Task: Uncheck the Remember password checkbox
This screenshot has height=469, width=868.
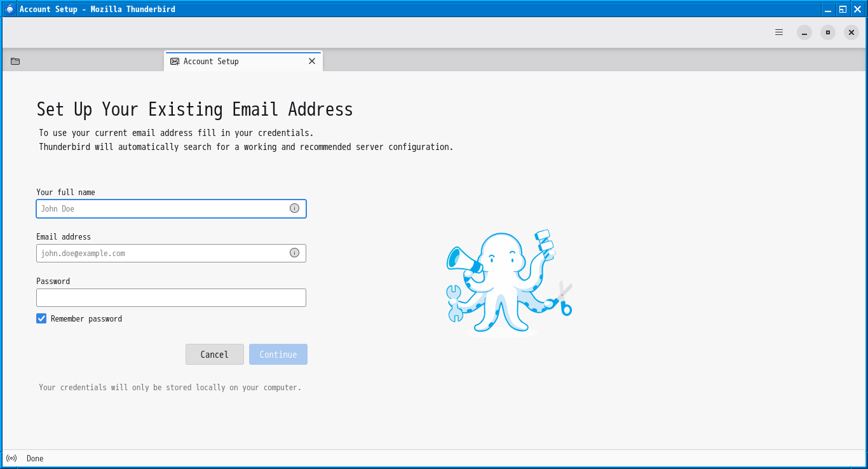Action: 41,318
